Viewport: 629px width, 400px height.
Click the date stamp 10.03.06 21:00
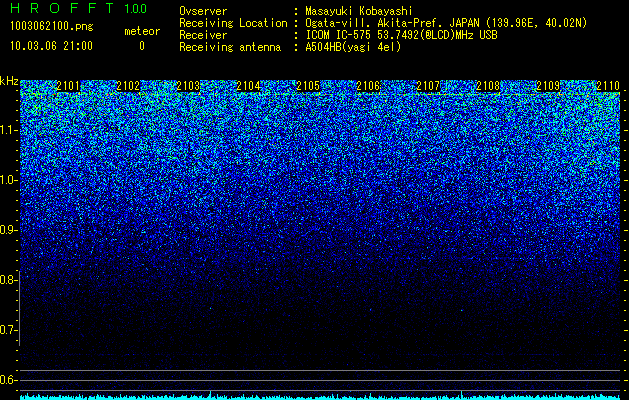[x=51, y=46]
